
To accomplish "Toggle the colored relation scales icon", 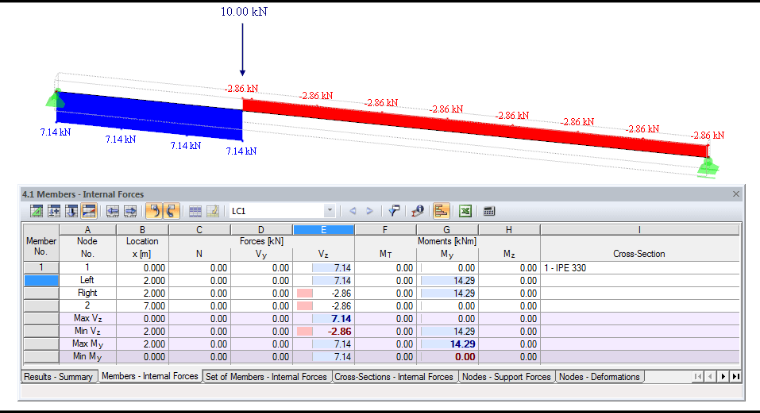I will pos(441,211).
